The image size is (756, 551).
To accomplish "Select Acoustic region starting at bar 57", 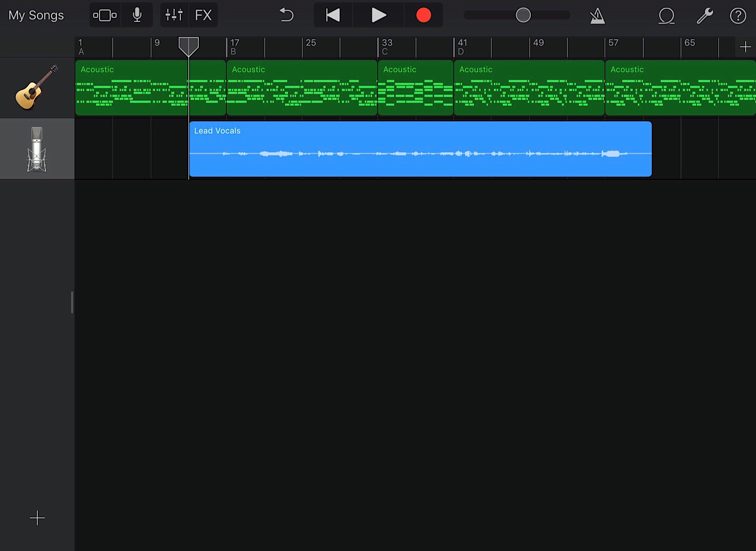I will point(680,88).
